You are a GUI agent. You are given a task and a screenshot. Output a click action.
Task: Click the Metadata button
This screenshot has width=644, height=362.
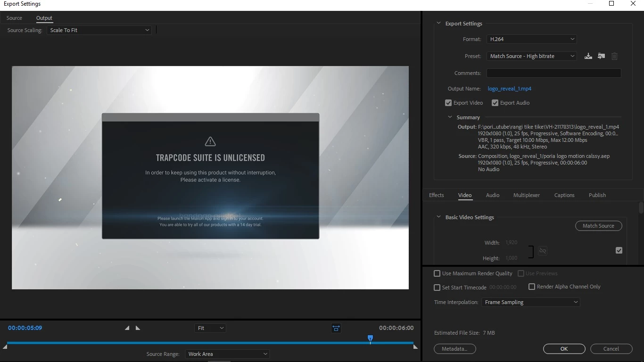point(454,349)
